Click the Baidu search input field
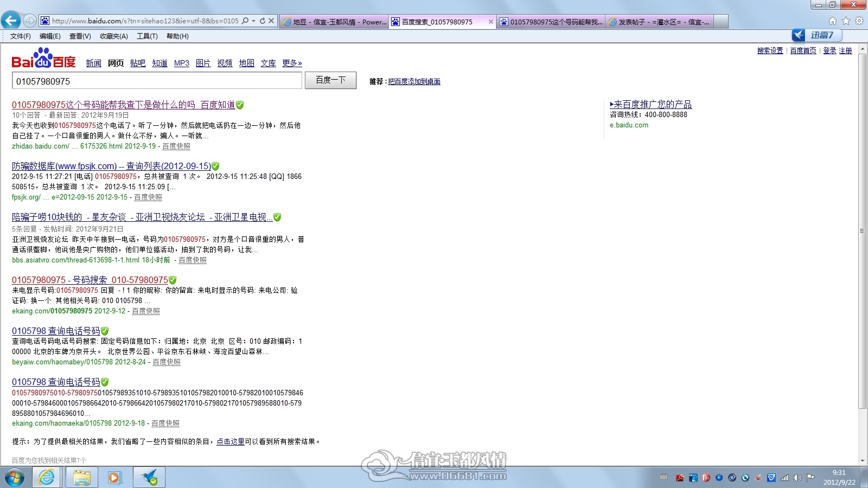Image resolution: width=868 pixels, height=488 pixels. [x=157, y=81]
